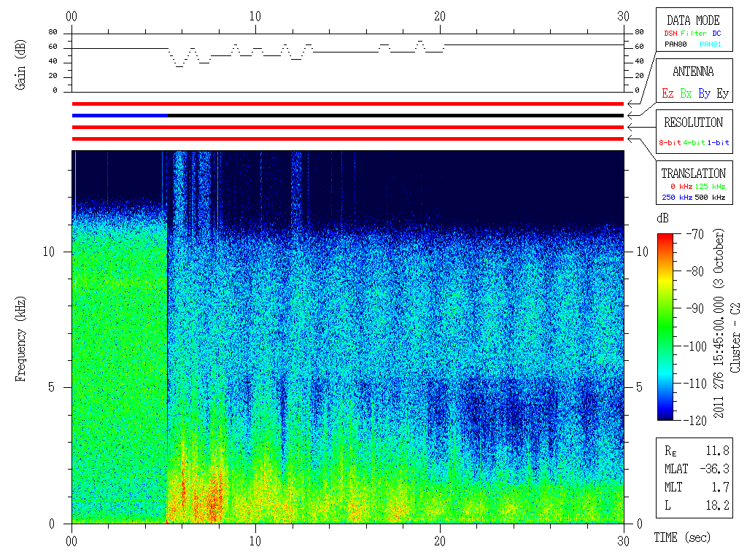Click the MLAT value -36.3

tap(715, 469)
